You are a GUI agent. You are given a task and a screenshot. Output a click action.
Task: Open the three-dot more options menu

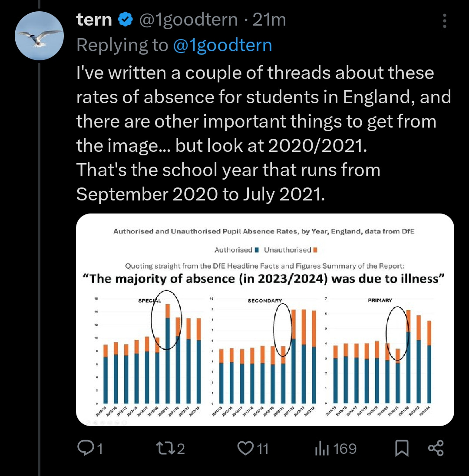[x=444, y=21]
